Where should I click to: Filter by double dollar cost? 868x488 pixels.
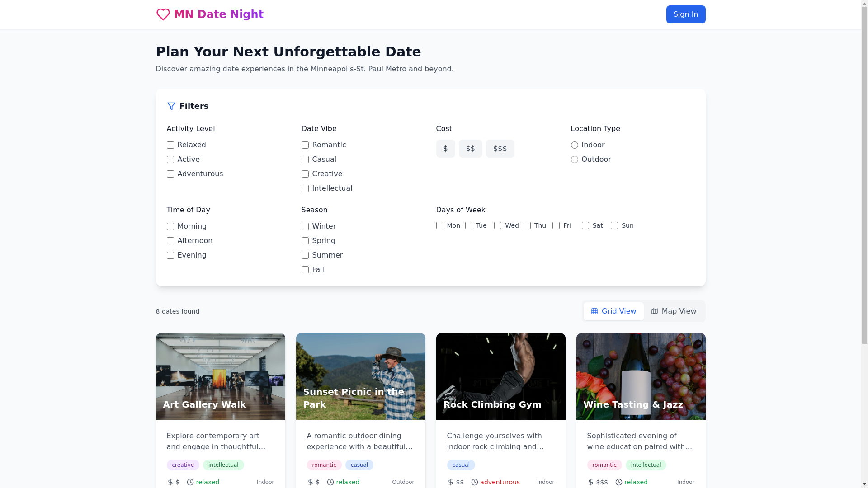tap(471, 149)
